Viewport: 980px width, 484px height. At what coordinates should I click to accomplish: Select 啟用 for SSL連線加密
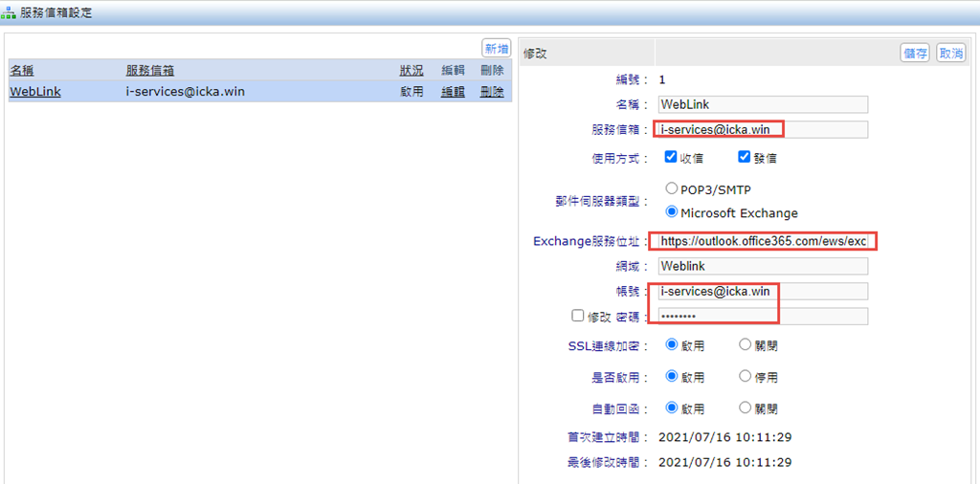(671, 344)
